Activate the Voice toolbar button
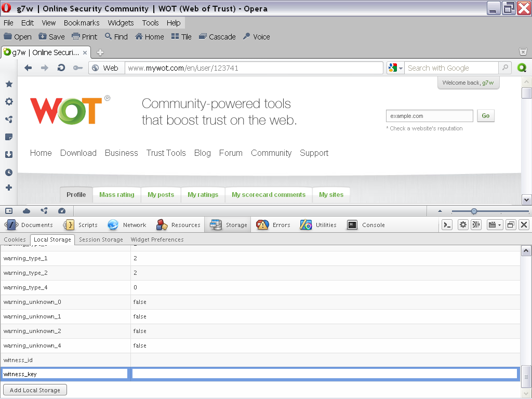This screenshot has width=532, height=399. [x=257, y=37]
